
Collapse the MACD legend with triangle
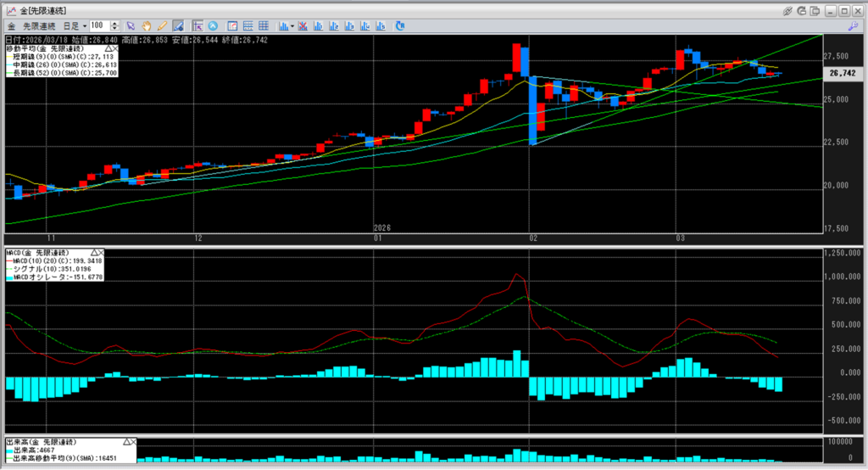pyautogui.click(x=92, y=253)
